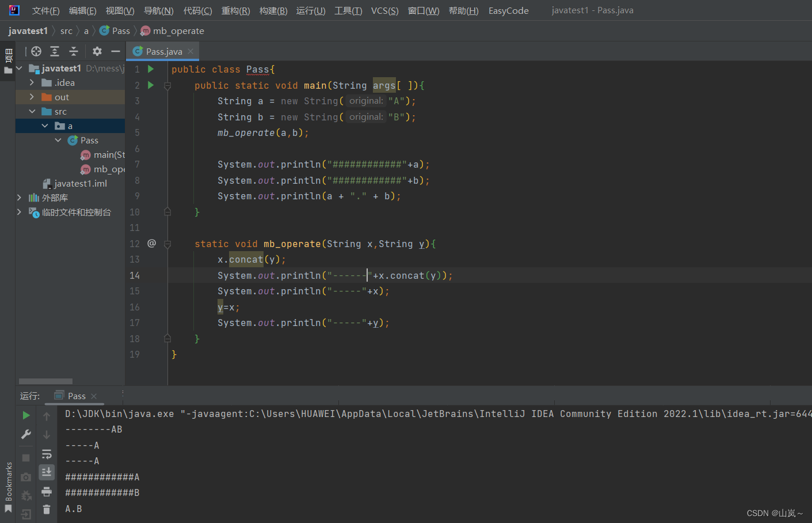Open project view settings gear
812x523 pixels.
(x=97, y=51)
